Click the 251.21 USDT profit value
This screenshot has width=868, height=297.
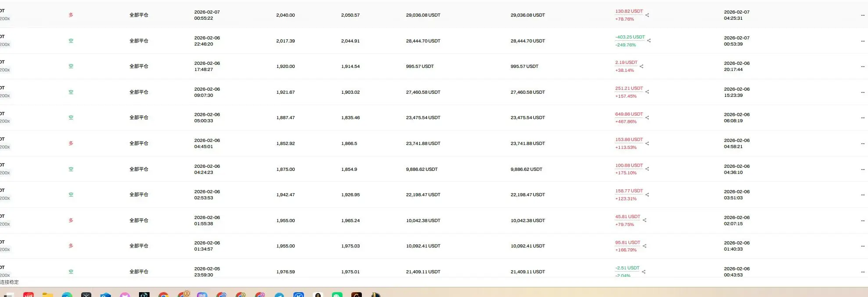[629, 88]
